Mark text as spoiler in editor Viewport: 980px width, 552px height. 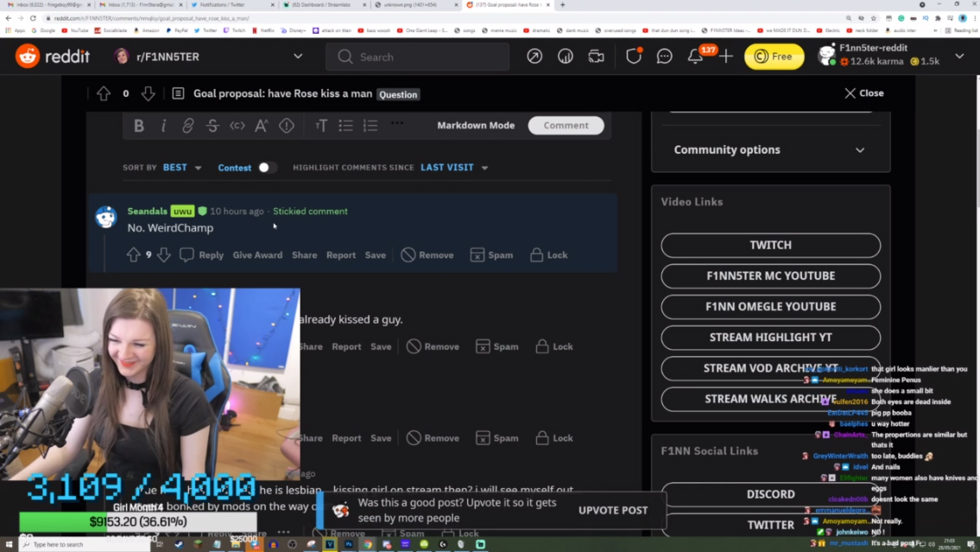(287, 125)
